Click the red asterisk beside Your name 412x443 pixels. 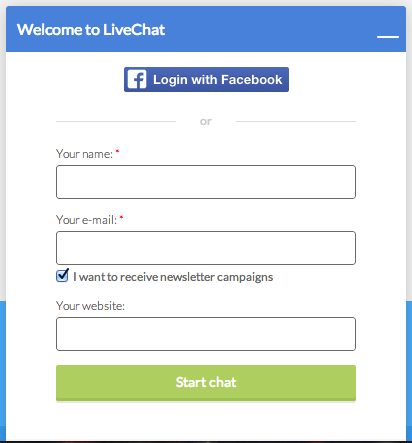117,151
